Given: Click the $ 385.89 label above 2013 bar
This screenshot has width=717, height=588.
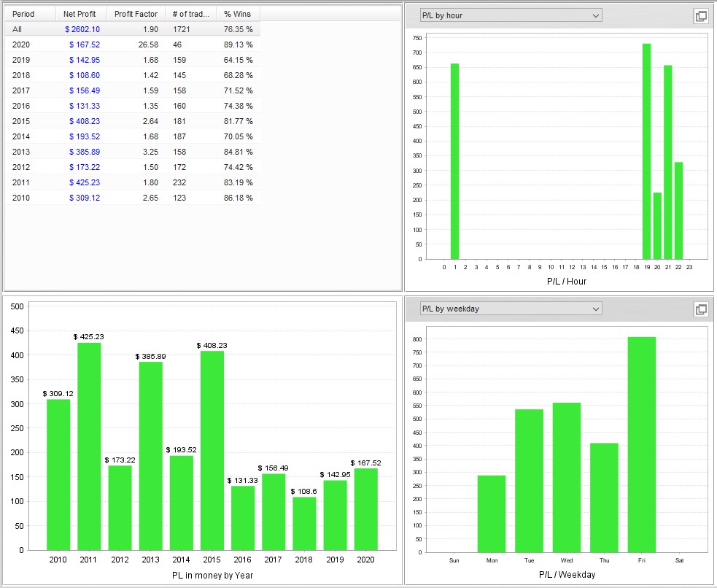Looking at the screenshot, I should click(x=150, y=357).
